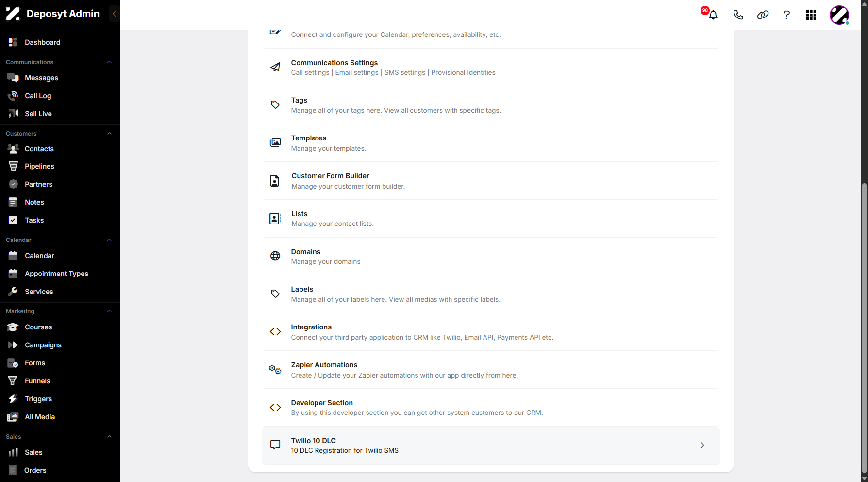Open notifications bell icon
The width and height of the screenshot is (868, 482).
point(713,15)
